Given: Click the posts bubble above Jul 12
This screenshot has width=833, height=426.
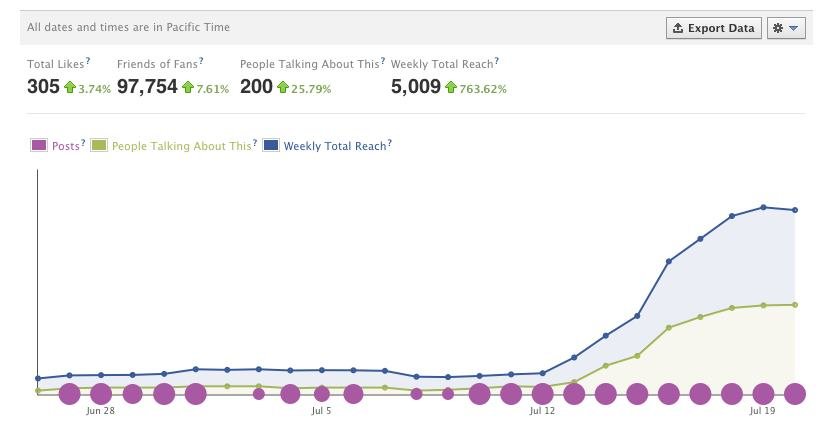Looking at the screenshot, I should coord(542,394).
